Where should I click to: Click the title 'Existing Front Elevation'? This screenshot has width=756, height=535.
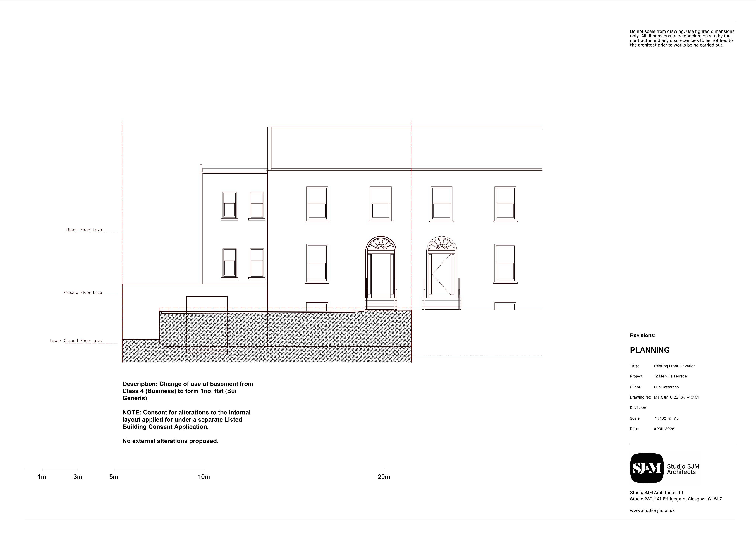675,366
